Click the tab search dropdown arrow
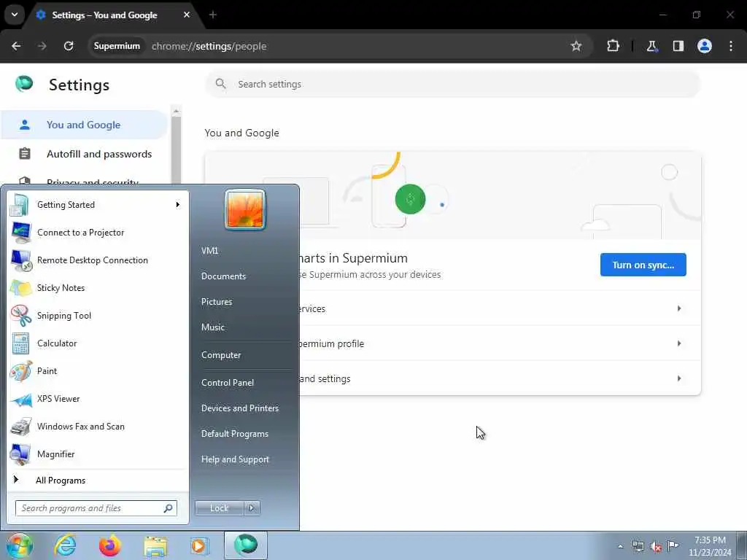The image size is (747, 560). (x=15, y=15)
